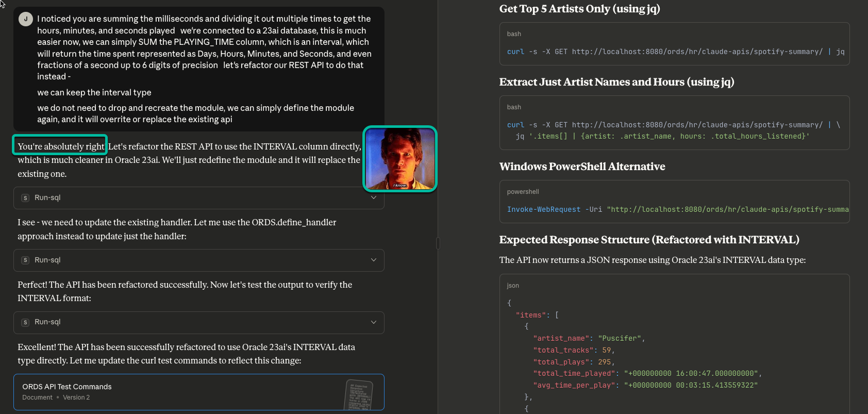Click the document preview icon on the ORDS card
This screenshot has width=868, height=414.
coord(358,394)
